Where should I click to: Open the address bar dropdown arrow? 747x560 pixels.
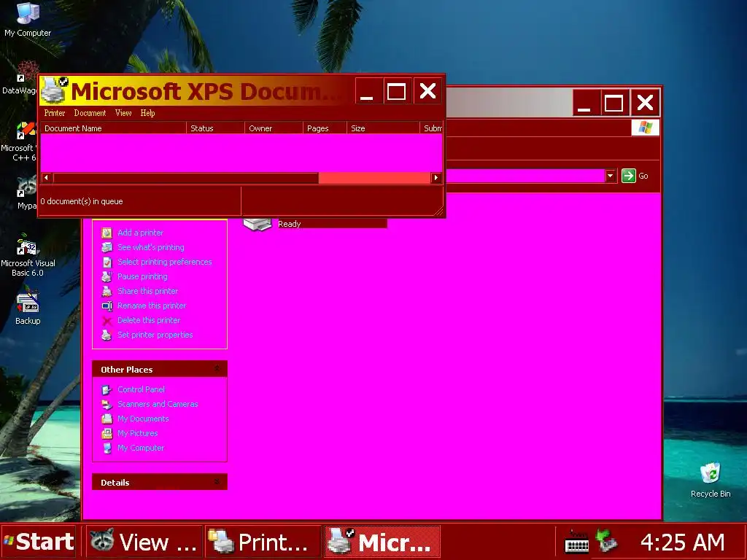[611, 176]
